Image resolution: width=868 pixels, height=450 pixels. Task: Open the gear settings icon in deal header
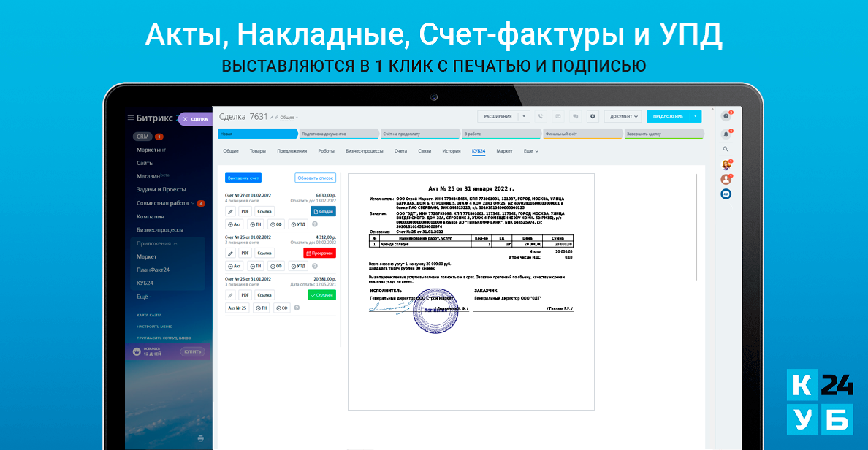point(593,116)
